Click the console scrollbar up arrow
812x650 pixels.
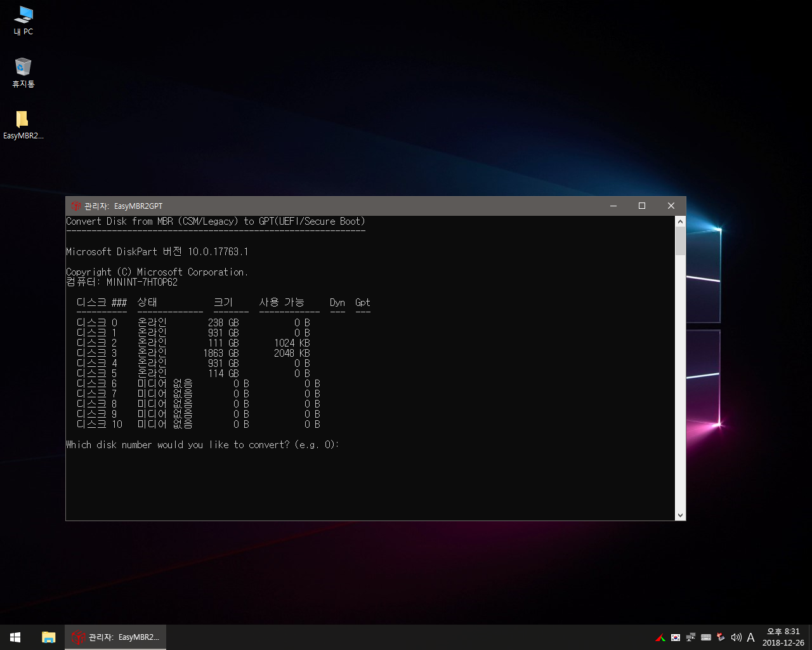(681, 222)
